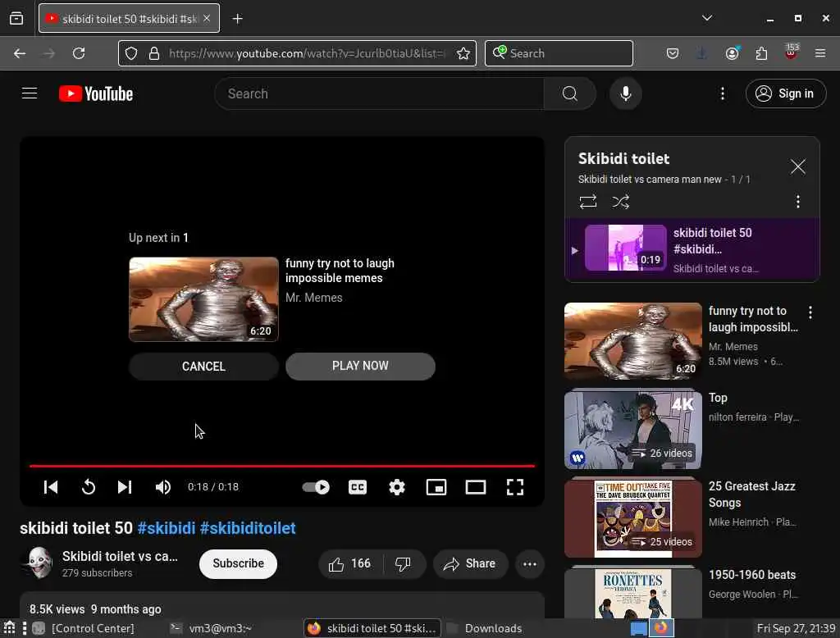Click PLAY NOW for next video
840x638 pixels.
(x=360, y=366)
